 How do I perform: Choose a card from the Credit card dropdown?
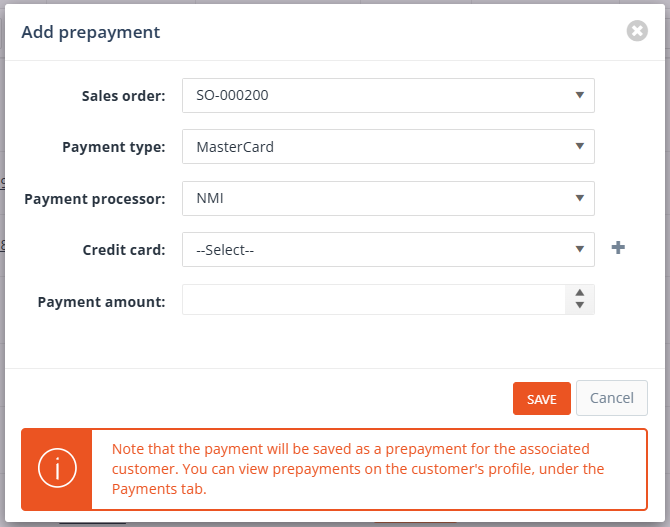(x=388, y=250)
